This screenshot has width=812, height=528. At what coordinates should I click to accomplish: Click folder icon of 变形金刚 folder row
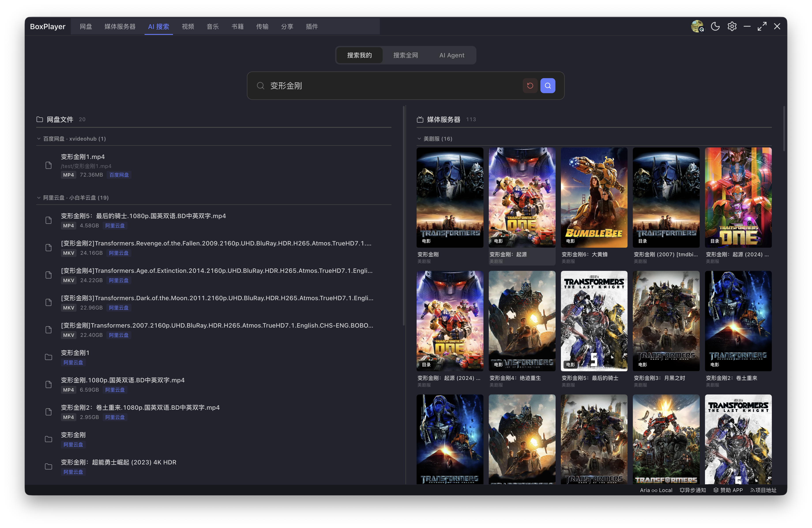(x=49, y=439)
